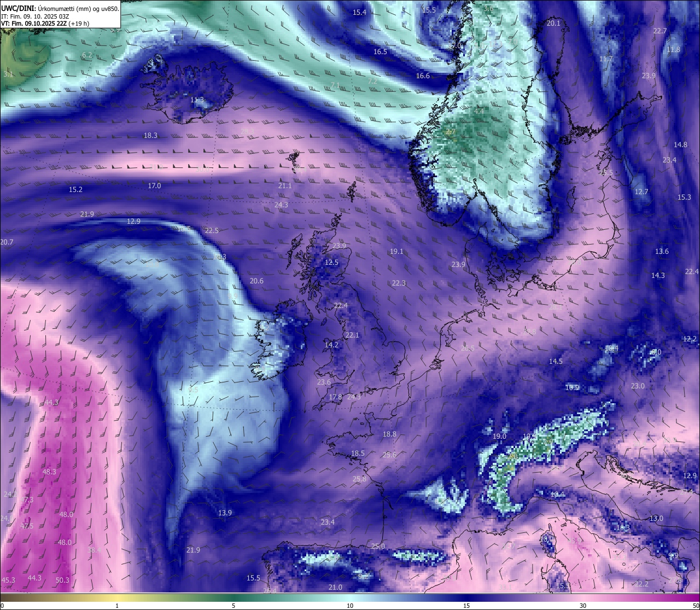Click the map value "21.0"

335,587
